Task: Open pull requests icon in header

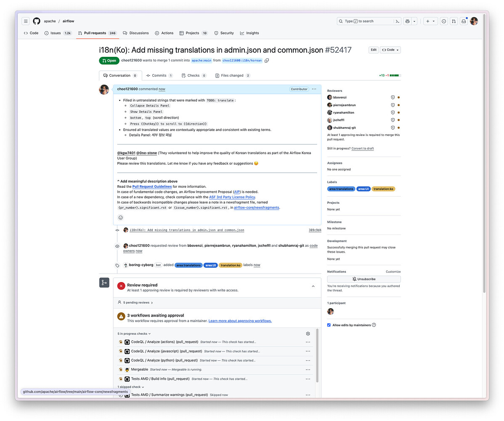Action: 454,21
